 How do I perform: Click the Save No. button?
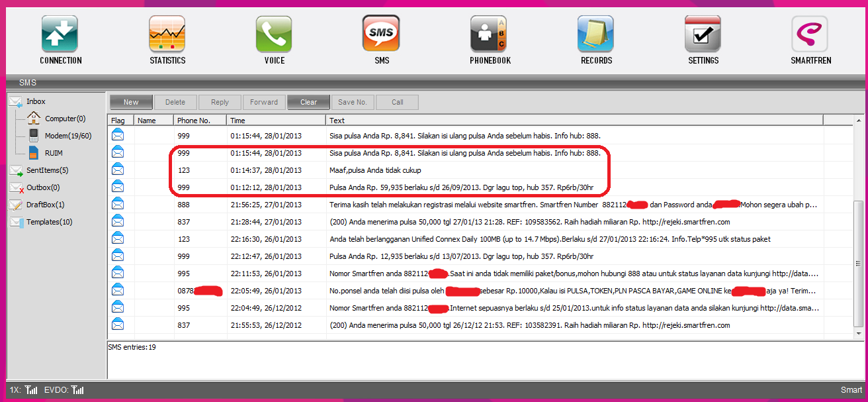click(x=353, y=102)
